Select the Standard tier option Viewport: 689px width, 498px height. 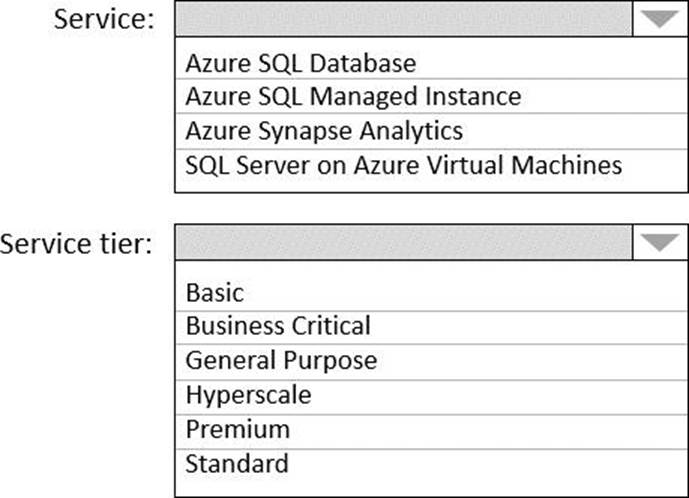coord(237,463)
